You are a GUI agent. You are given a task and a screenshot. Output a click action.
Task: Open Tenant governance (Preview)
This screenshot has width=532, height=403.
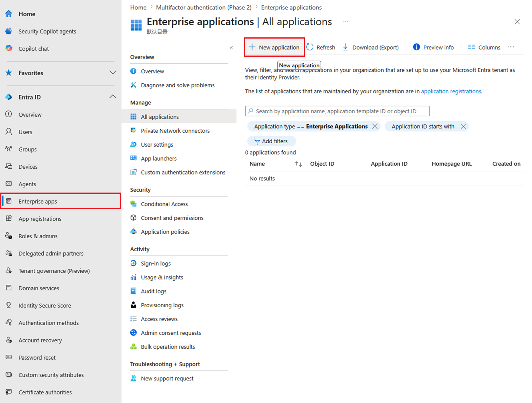tap(54, 271)
